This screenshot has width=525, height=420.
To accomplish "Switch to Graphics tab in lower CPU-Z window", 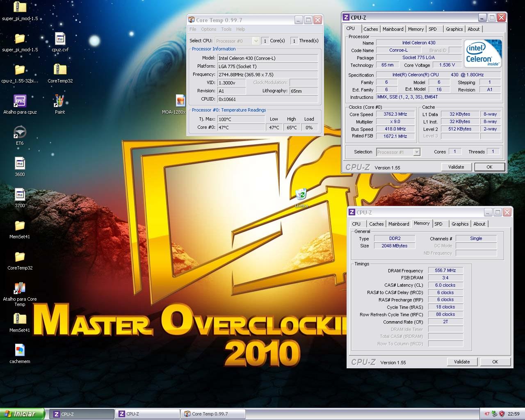I will coord(460,224).
